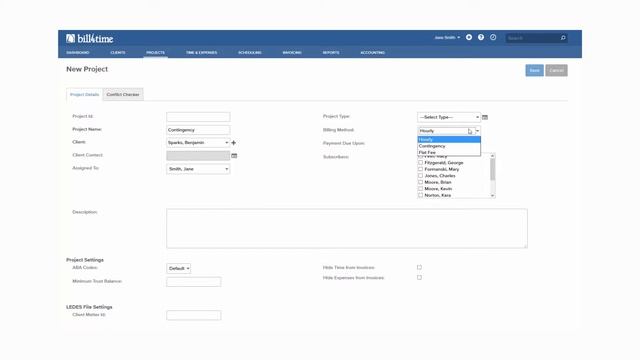
Task: Switch to Conflict Checker tab
Action: pos(123,95)
